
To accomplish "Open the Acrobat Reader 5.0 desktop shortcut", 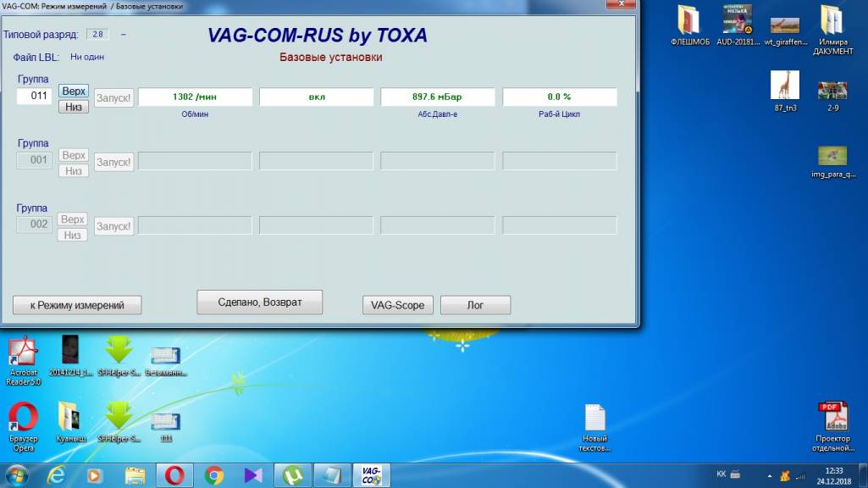I will (x=24, y=356).
